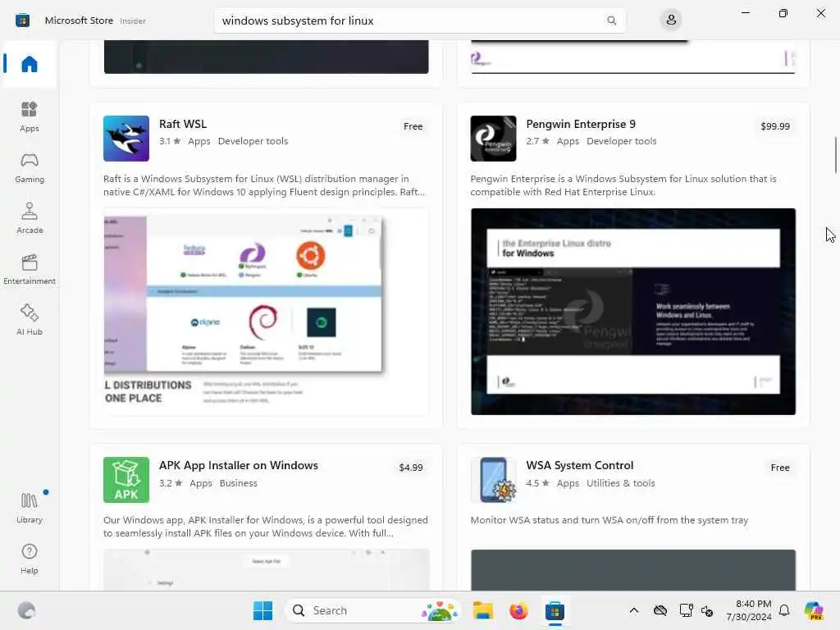Image resolution: width=840 pixels, height=630 pixels.
Task: Open APK App Installer app icon
Action: click(x=126, y=479)
